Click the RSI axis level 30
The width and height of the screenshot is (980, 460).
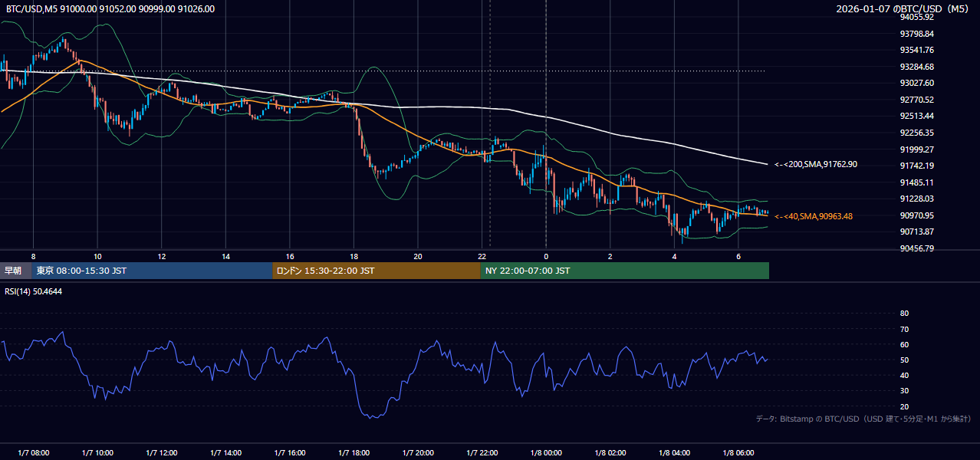(x=904, y=391)
